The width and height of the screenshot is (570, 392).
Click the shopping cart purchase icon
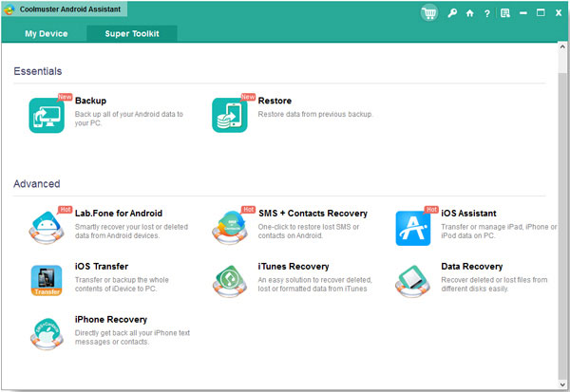(429, 13)
